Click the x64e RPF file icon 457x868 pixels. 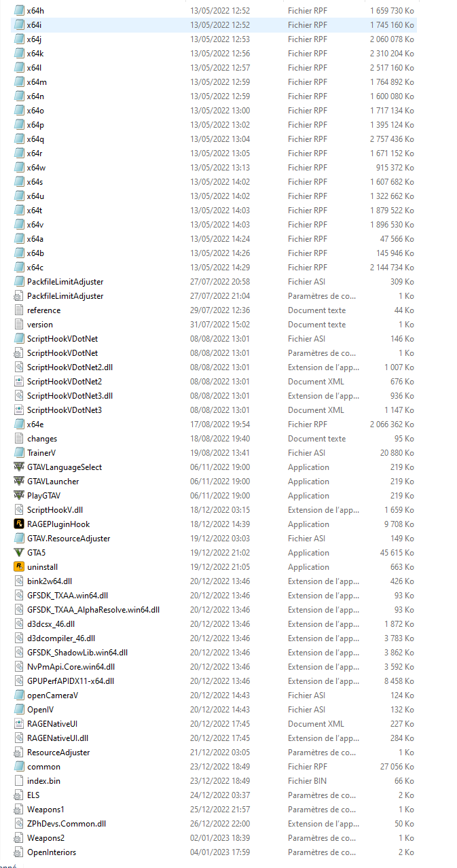point(19,424)
